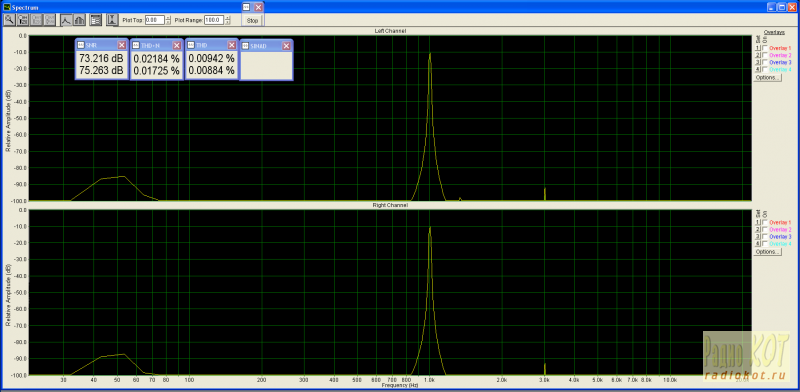The width and height of the screenshot is (800, 392).
Task: Close the THD+N measurement window
Action: tap(177, 45)
